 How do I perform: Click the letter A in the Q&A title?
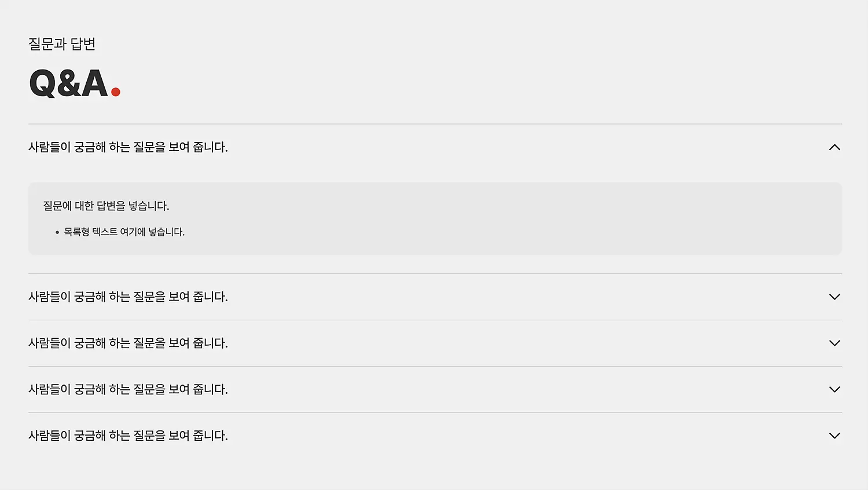pos(95,83)
